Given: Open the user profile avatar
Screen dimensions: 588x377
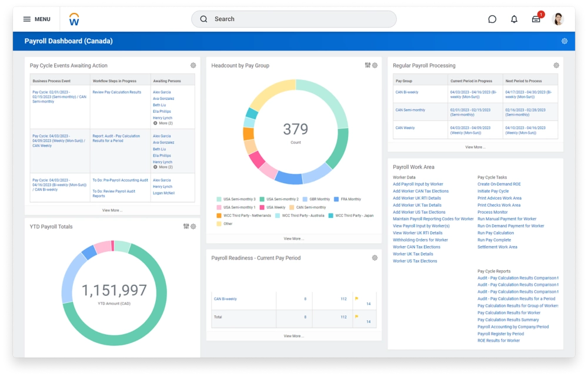Looking at the screenshot, I should click(558, 19).
